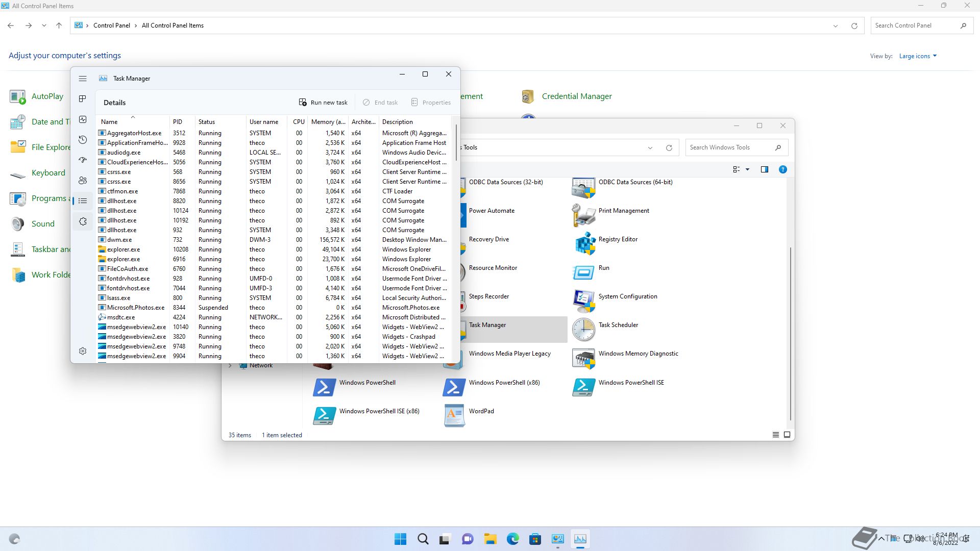Open Windows PowerShell ISE (x86) icon
Screen dimensions: 980x551
point(366,415)
